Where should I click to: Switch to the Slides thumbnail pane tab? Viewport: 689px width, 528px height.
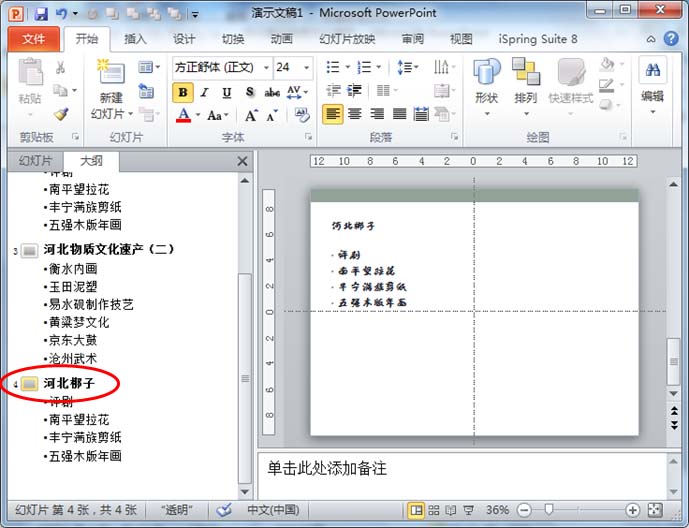point(33,161)
